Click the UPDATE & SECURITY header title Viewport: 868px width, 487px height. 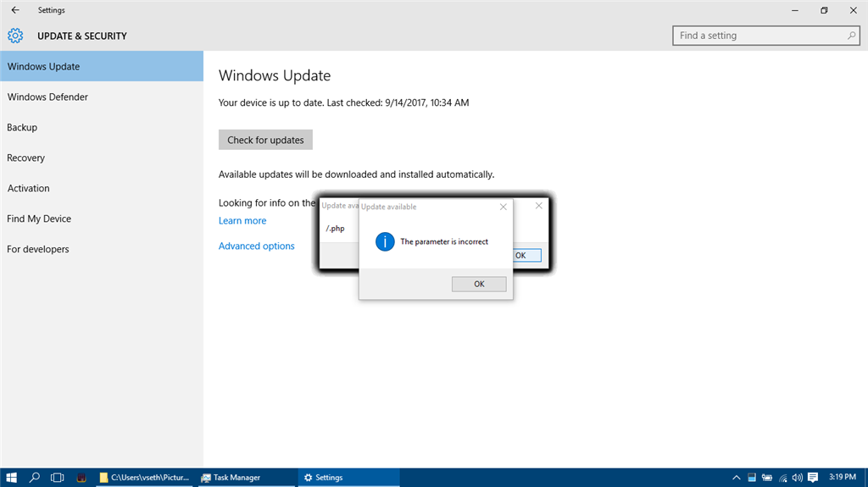(82, 36)
